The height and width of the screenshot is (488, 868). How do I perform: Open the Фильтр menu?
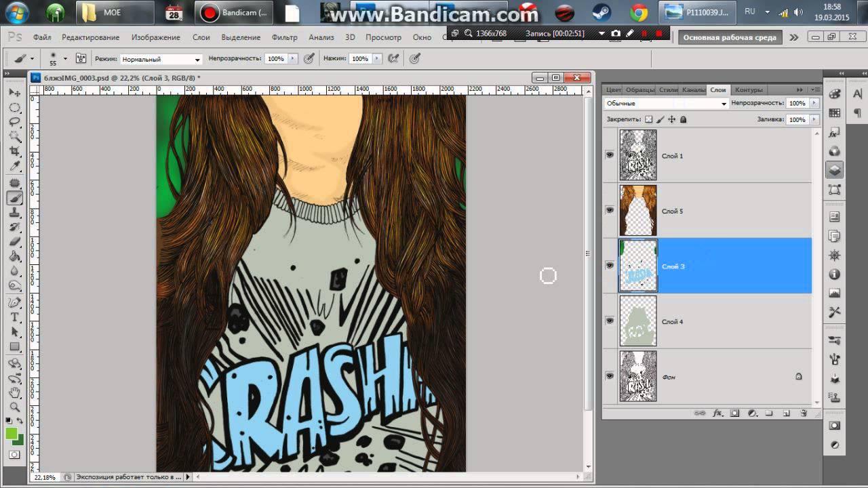[284, 37]
